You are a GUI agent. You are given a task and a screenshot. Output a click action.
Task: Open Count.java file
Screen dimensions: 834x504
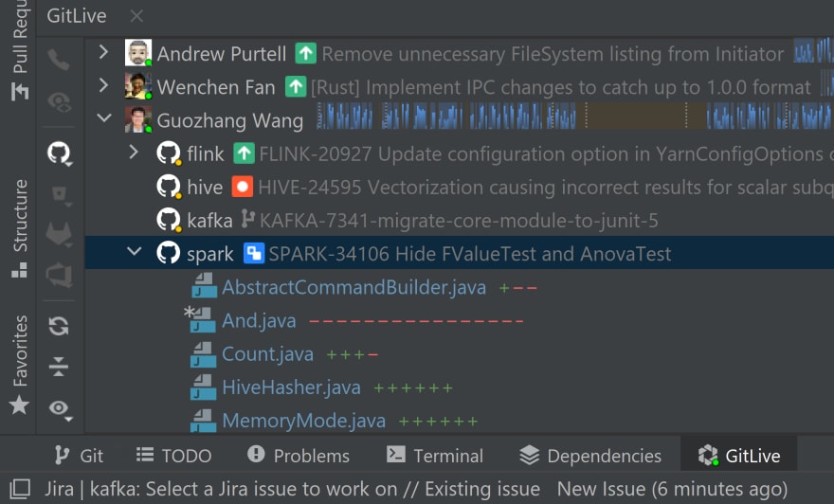click(267, 354)
